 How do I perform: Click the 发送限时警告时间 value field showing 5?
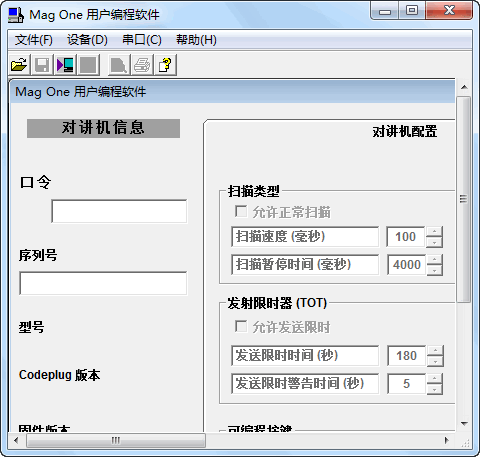point(406,384)
